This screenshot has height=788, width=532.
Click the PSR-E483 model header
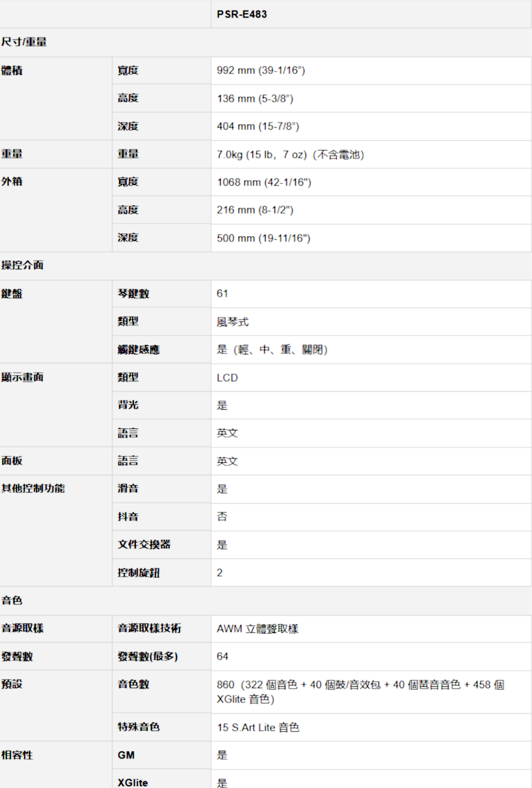pos(242,14)
